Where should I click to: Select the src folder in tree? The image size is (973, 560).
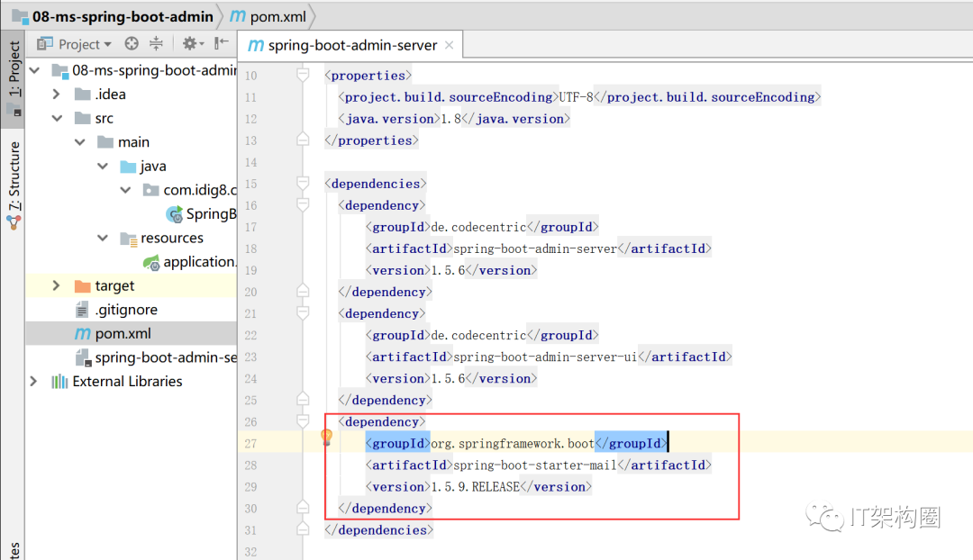(x=105, y=119)
